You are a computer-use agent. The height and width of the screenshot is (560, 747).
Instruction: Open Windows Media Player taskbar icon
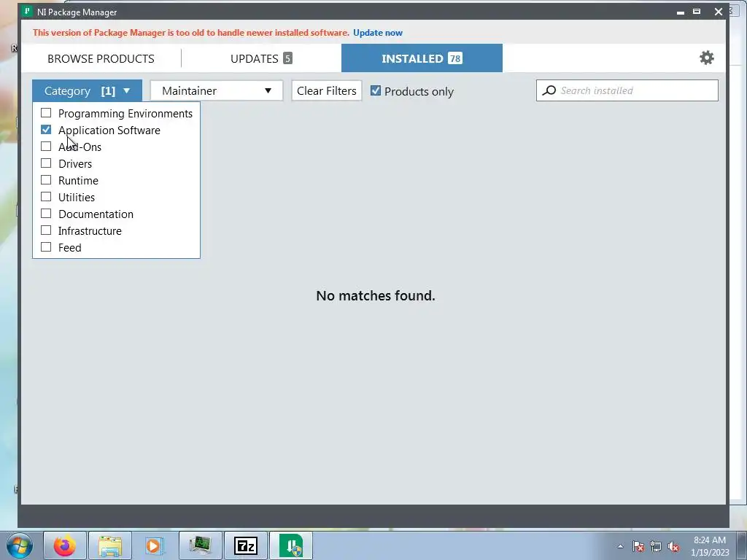click(x=155, y=545)
